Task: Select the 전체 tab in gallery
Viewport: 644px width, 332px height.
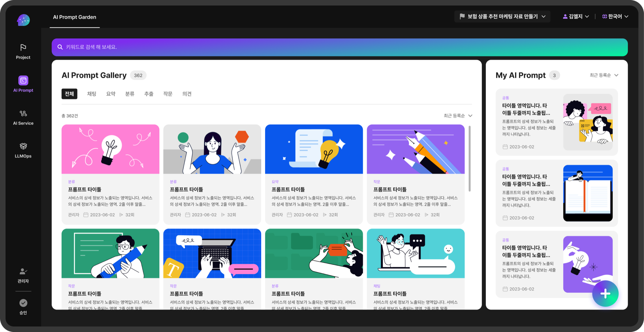Action: [70, 94]
